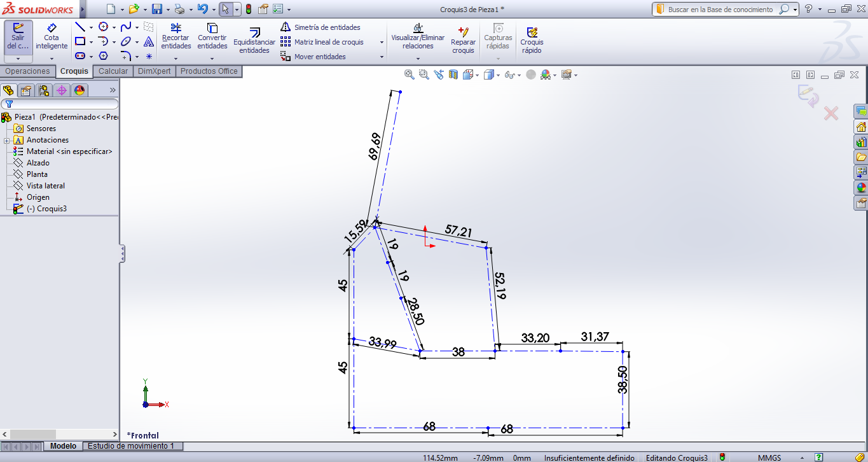Click the Plane sketch tool icon

pos(149,27)
